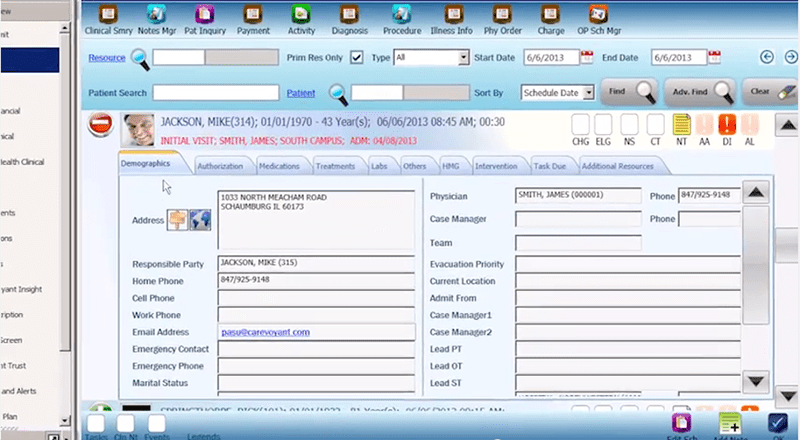Click the Find button
This screenshot has width=800, height=440.
[x=628, y=92]
